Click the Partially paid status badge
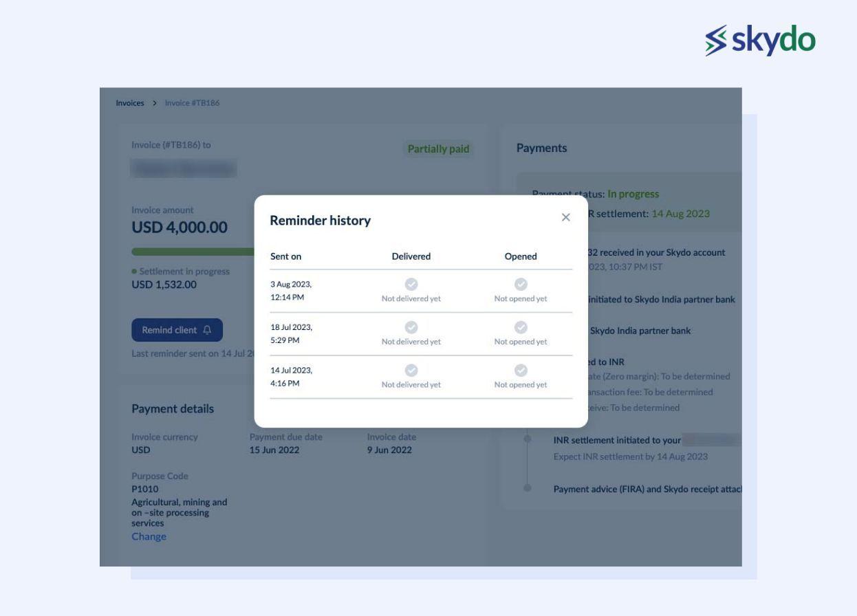The height and width of the screenshot is (616, 857). tap(438, 149)
